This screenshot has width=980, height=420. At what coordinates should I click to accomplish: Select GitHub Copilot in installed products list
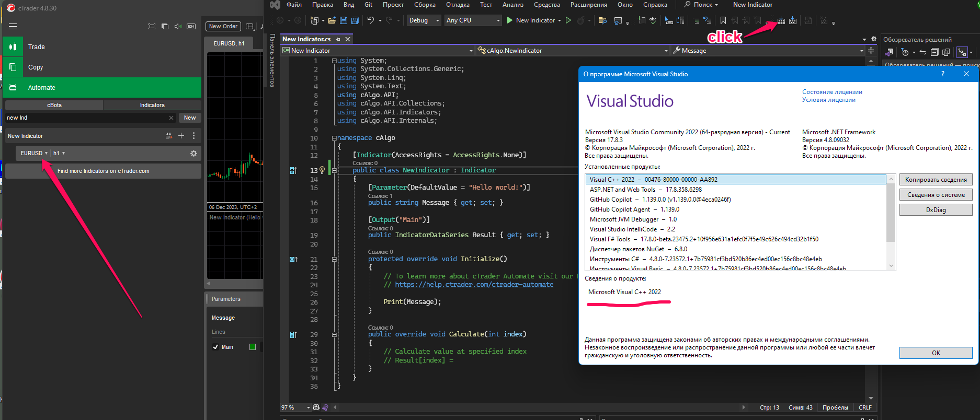(x=736, y=200)
